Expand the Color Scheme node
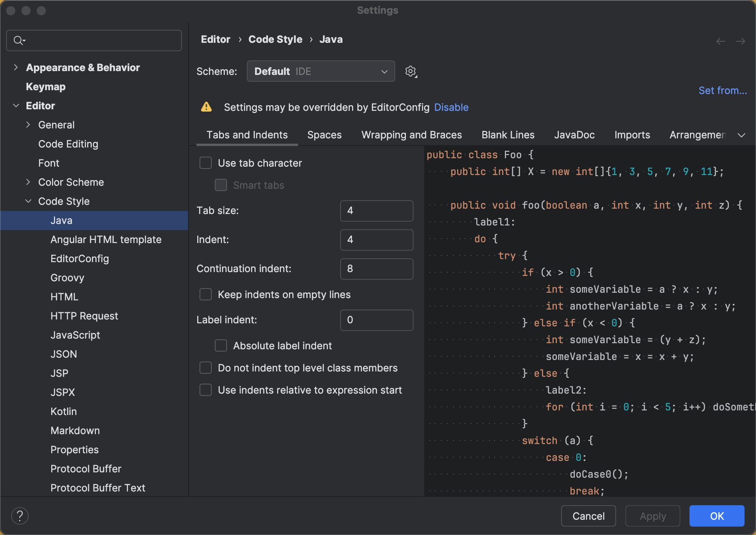The image size is (756, 535). [x=28, y=182]
